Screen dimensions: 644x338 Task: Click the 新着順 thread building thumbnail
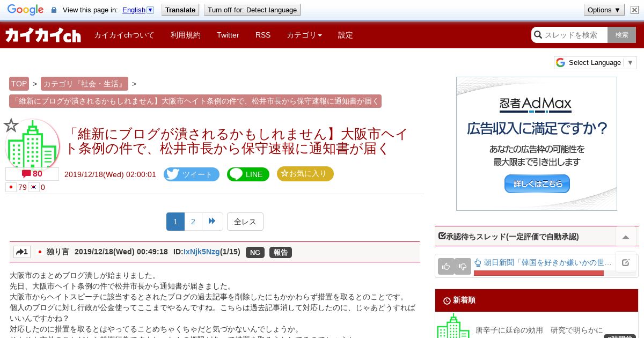(453, 326)
